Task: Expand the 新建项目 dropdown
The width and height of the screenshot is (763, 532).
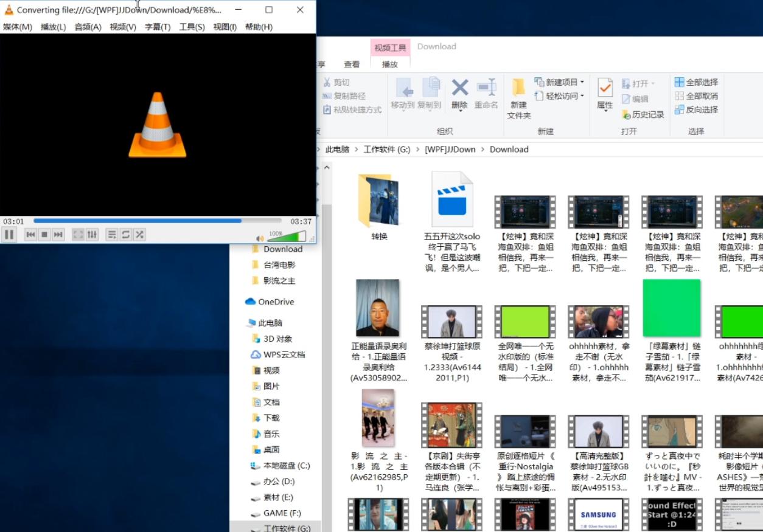Action: point(582,82)
